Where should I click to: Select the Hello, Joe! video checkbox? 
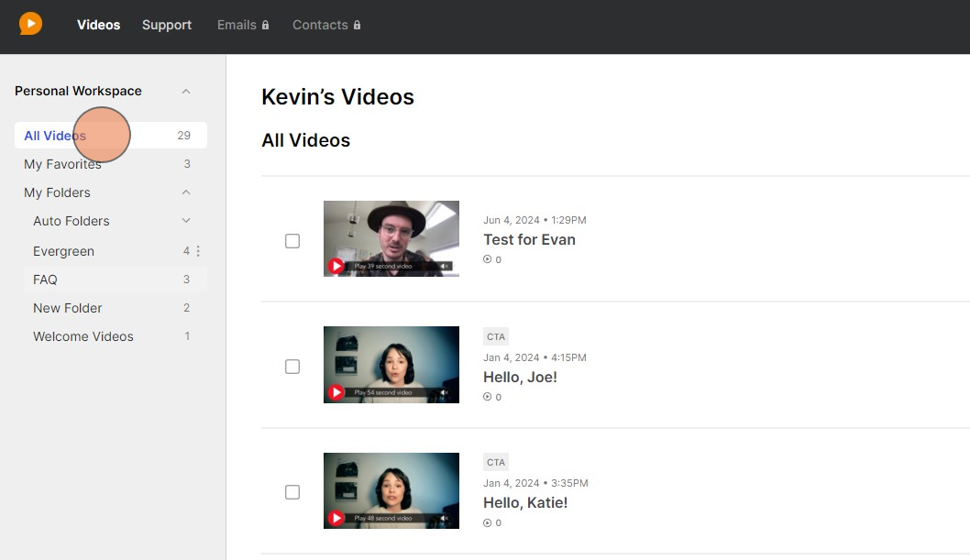click(292, 367)
